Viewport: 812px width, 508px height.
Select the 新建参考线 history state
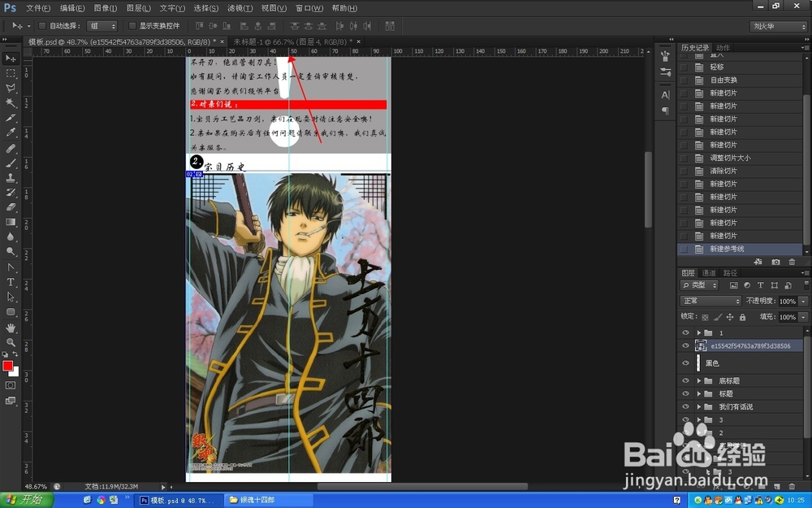(740, 249)
